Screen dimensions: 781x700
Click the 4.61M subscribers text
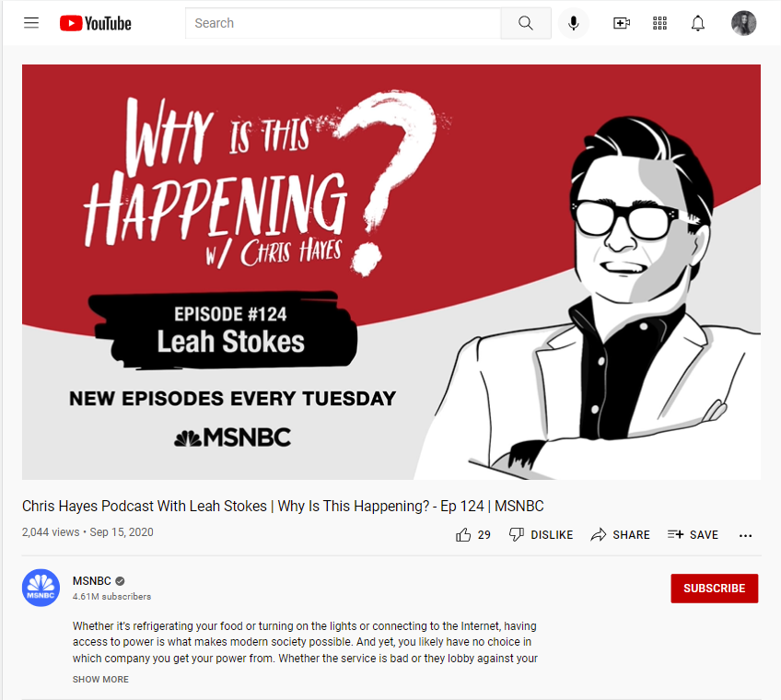coord(111,596)
